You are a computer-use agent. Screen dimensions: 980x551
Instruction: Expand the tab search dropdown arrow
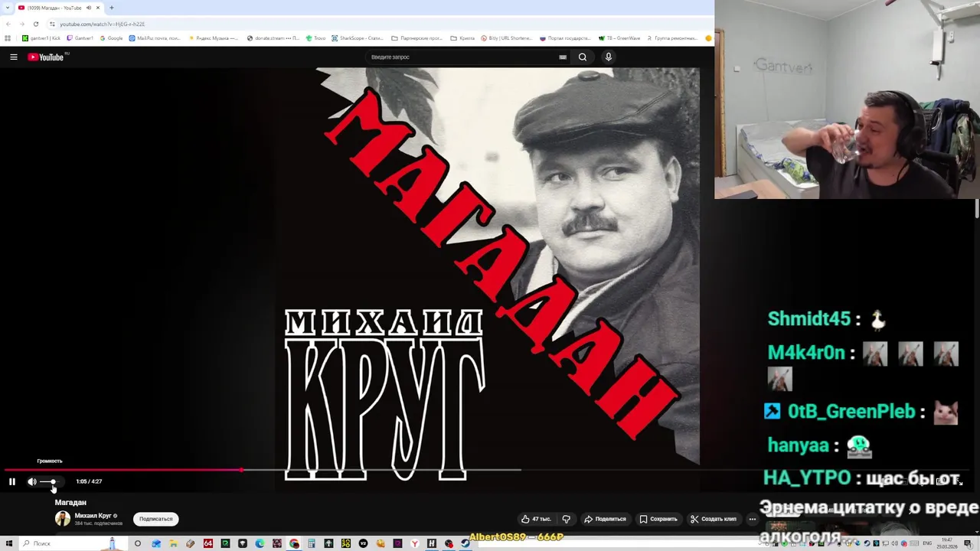[x=7, y=8]
